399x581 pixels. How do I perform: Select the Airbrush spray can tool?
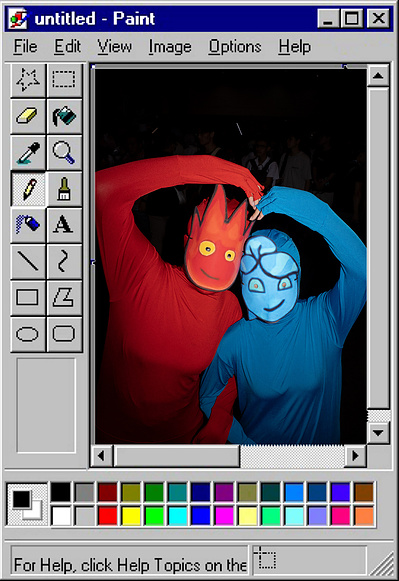tap(28, 225)
